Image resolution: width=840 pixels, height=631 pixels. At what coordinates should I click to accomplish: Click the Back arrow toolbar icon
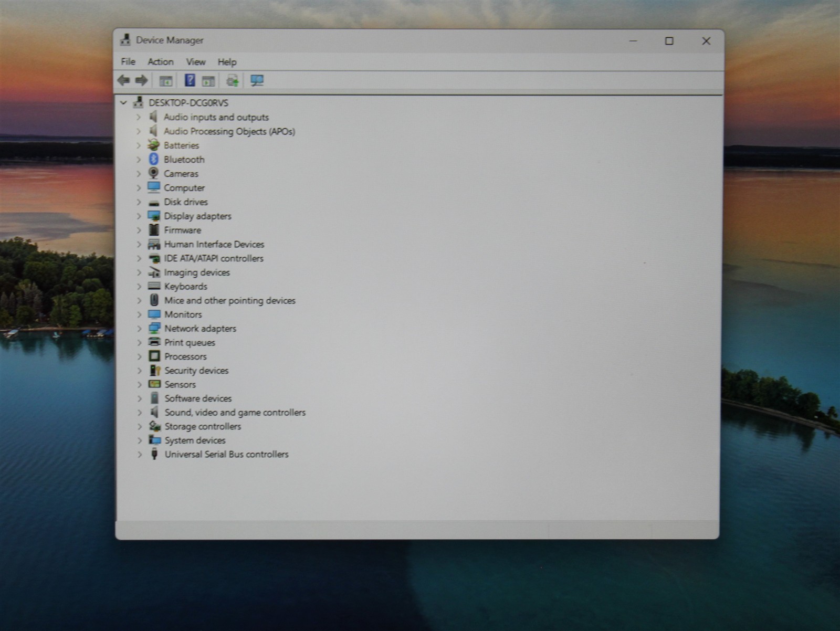click(x=124, y=80)
